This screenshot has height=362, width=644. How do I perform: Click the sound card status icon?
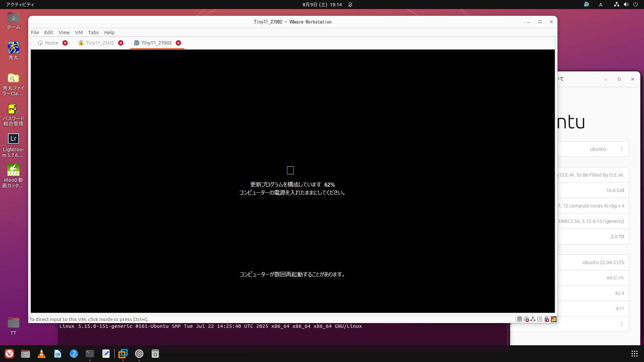pyautogui.click(x=540, y=319)
